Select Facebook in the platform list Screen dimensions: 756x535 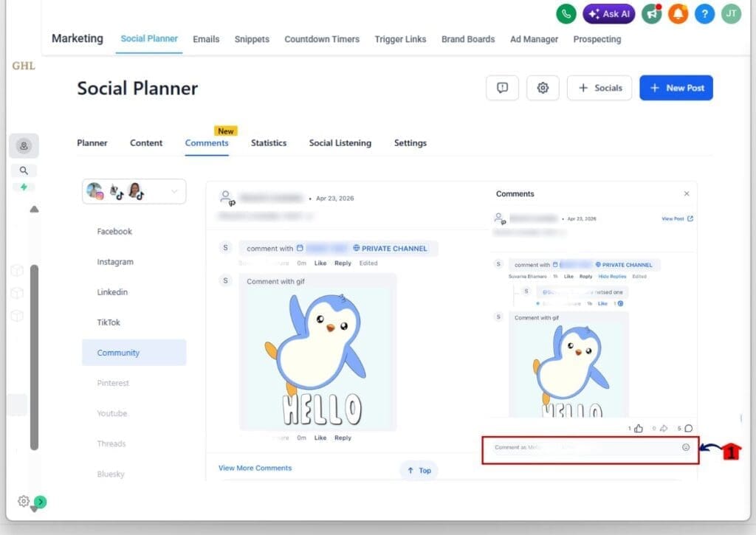click(x=114, y=232)
